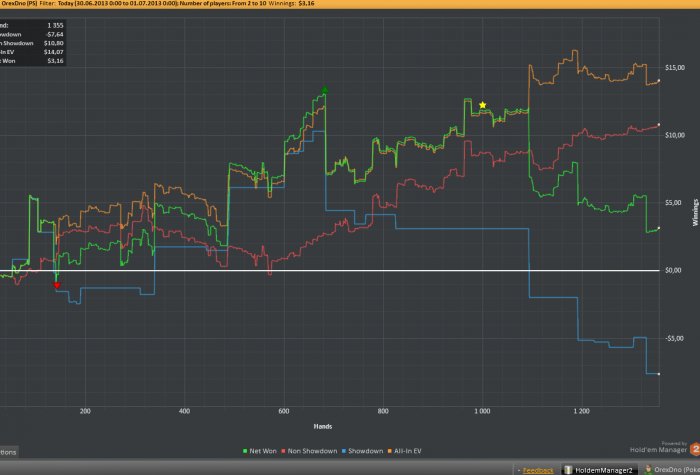Image resolution: width=700 pixels, height=475 pixels.
Task: Click the 200 hands axis label
Action: point(85,411)
